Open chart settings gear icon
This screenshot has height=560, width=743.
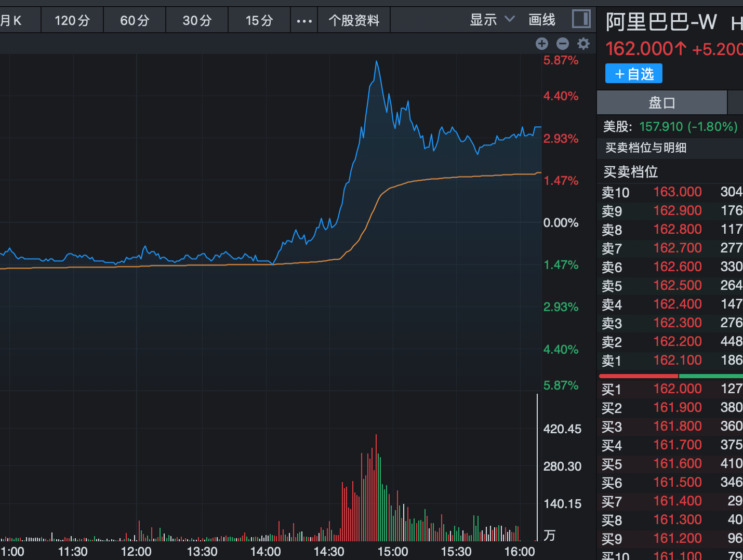tap(583, 44)
